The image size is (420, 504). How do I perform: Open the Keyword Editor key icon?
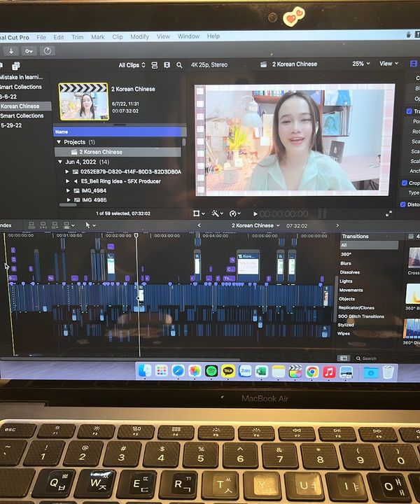(29, 51)
